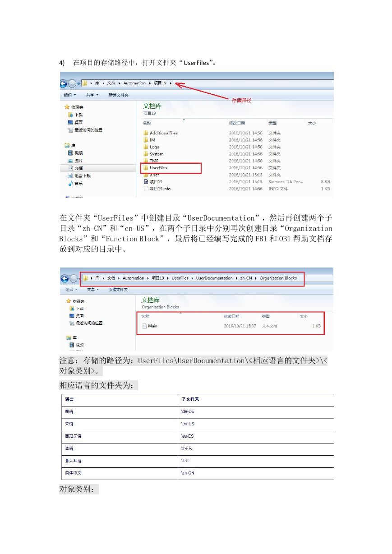Sort by 大小 column in the 项目19 folder window

click(x=312, y=123)
